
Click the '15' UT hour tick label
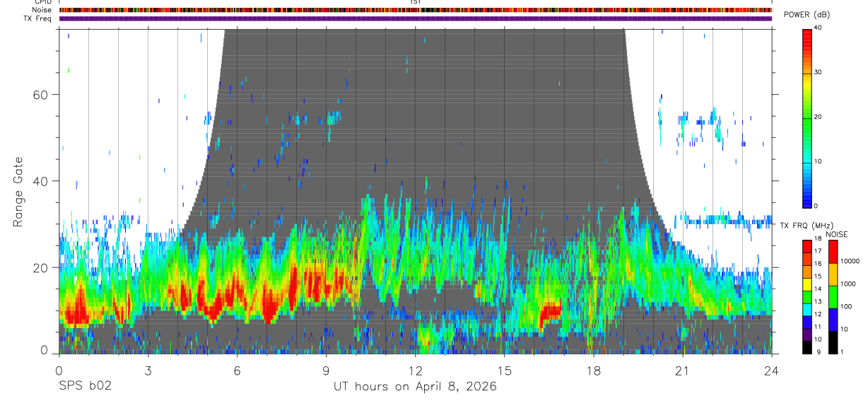coord(505,371)
